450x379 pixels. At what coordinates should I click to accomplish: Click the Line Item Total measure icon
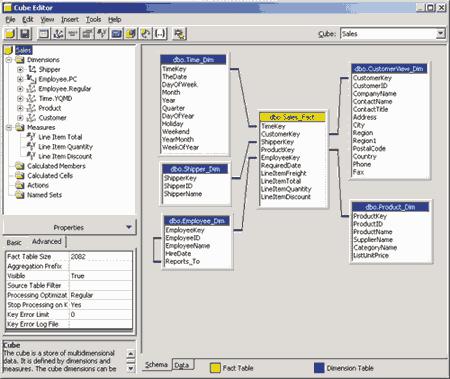coord(31,137)
